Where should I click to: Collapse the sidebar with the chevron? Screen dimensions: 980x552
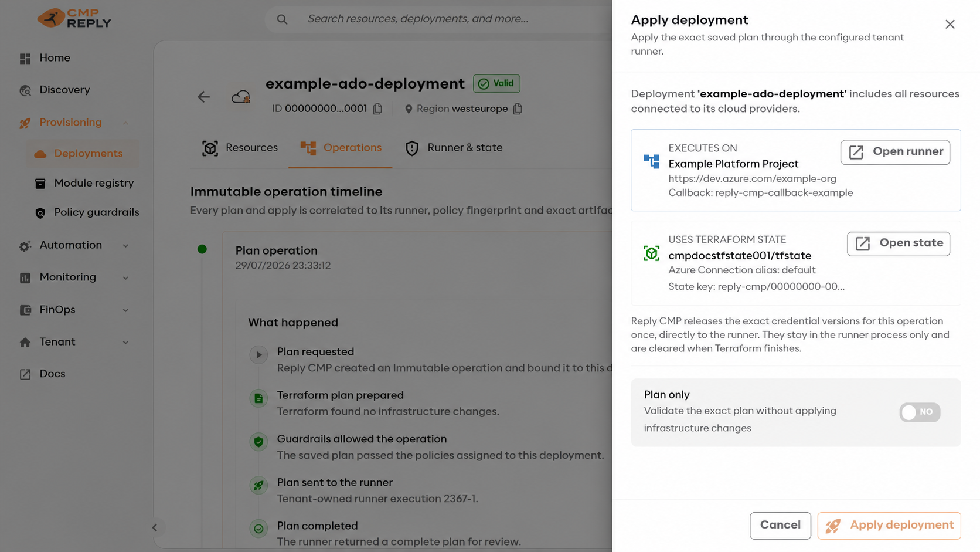click(x=155, y=527)
